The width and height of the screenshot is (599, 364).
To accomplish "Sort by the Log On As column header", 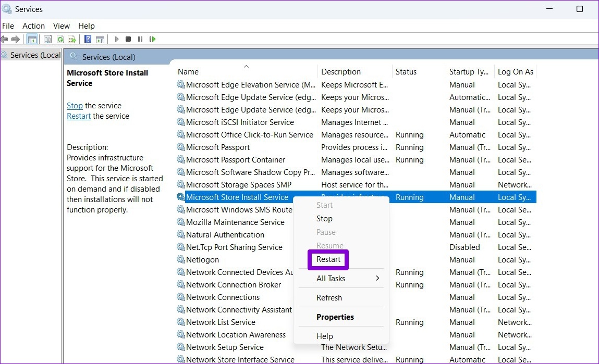I will click(x=516, y=72).
